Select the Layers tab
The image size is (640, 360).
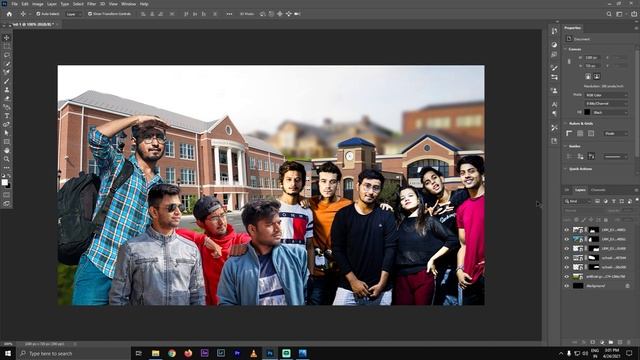(580, 190)
